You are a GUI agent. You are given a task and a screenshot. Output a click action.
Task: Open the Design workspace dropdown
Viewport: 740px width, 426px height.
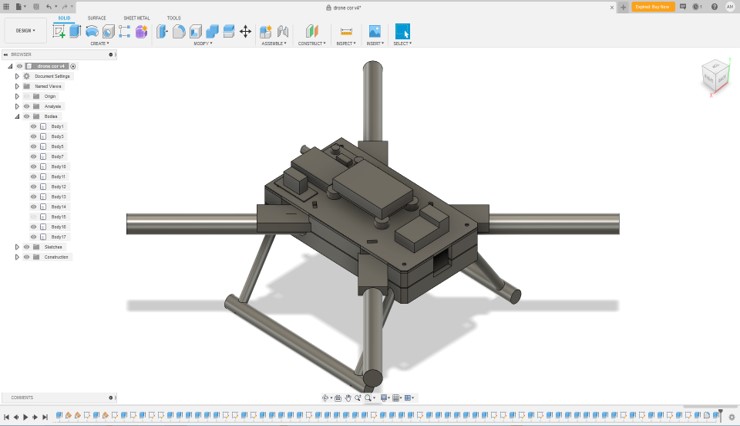click(25, 30)
